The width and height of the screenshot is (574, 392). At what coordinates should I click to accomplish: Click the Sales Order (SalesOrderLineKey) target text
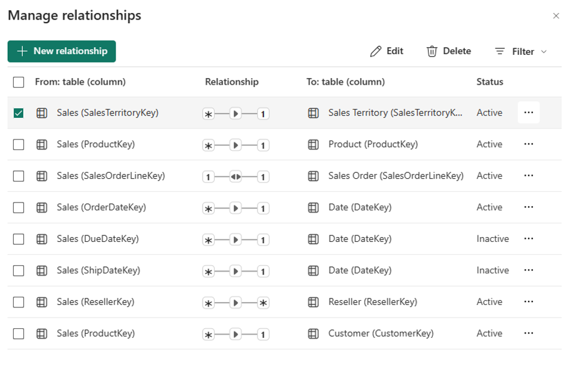[396, 176]
